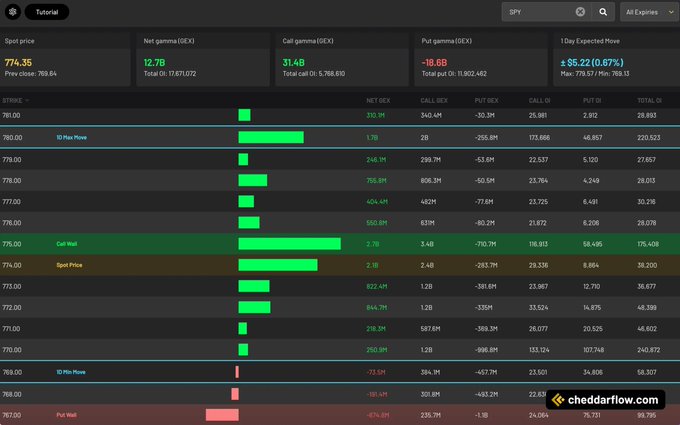Click strike 773.00 cell
This screenshot has height=425, width=680.
[x=11, y=286]
